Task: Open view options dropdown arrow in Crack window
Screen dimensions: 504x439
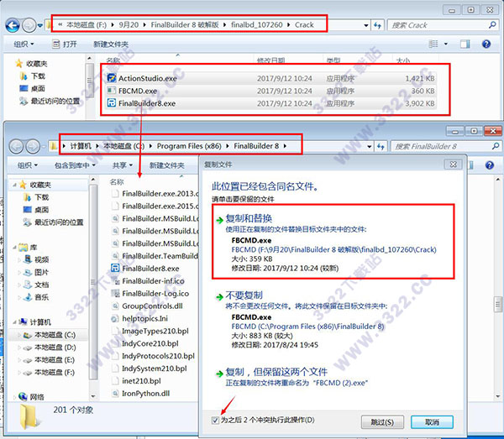Action: tap(446, 44)
